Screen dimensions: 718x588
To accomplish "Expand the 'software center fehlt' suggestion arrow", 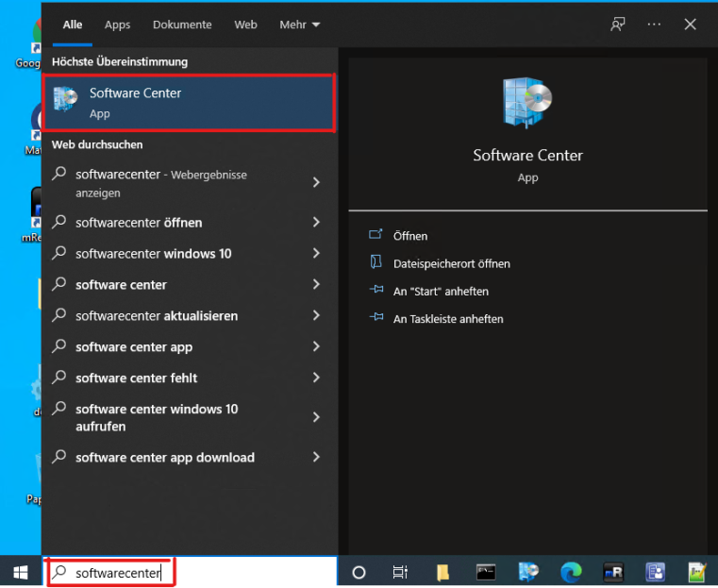I will (x=316, y=378).
